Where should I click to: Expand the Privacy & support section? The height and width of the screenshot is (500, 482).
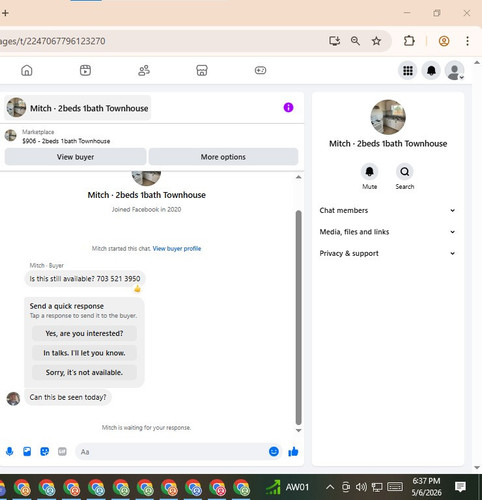(x=387, y=253)
